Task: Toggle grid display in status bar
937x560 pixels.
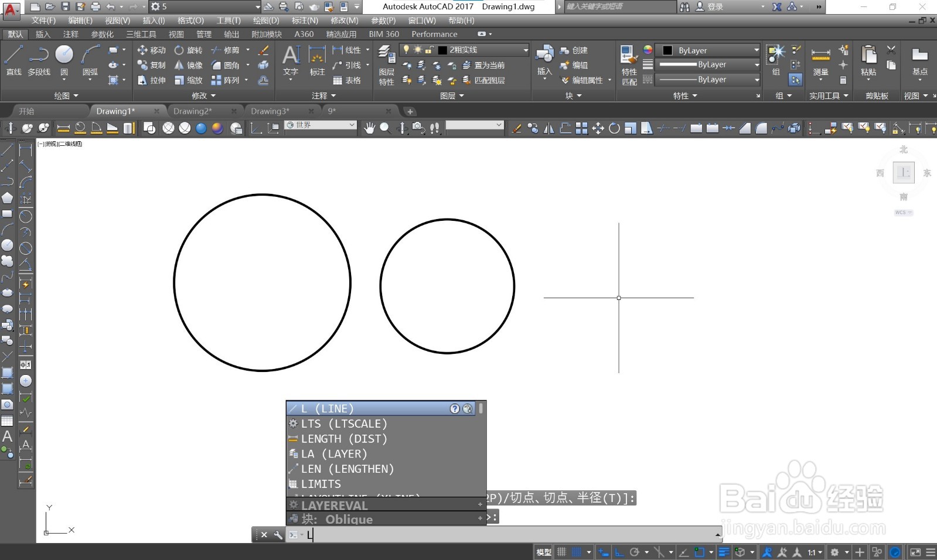Action: click(561, 552)
